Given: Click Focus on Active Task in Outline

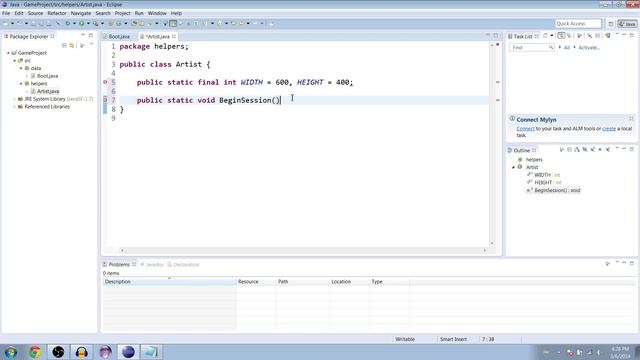Looking at the screenshot, I should coord(561,150).
